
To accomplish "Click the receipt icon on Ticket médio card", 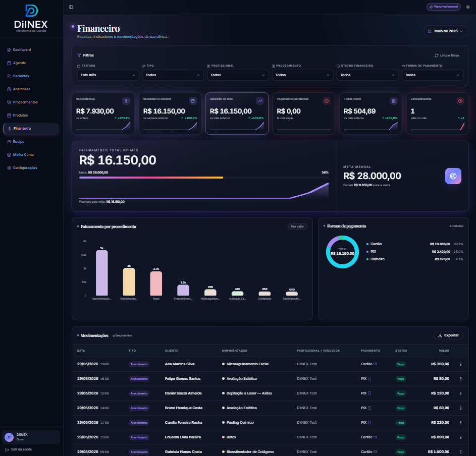I will point(393,101).
